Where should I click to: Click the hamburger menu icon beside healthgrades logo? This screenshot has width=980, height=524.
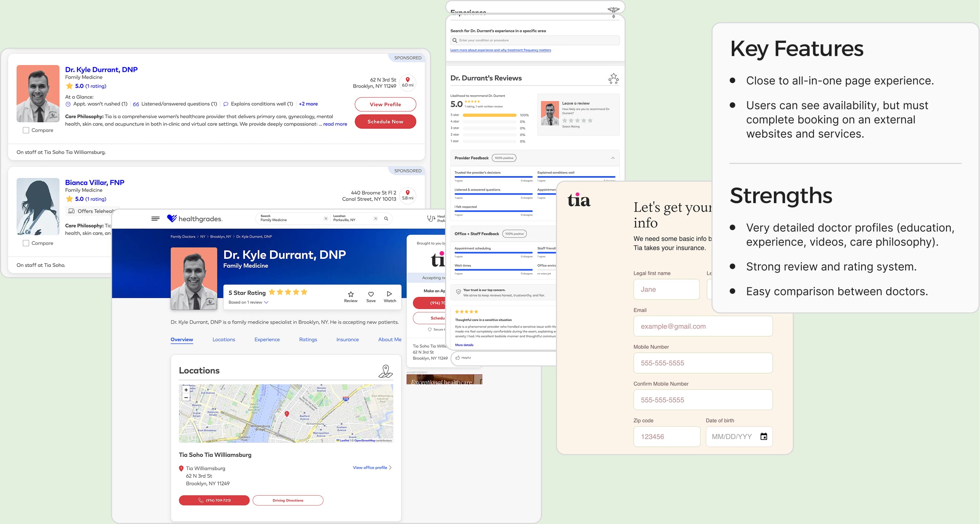pyautogui.click(x=155, y=219)
